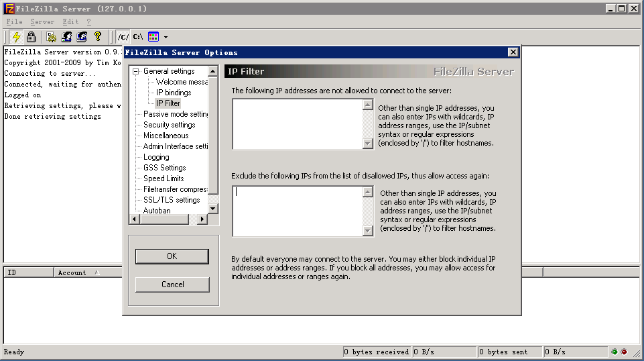Click the padlock lock server icon
Screen dimensions: 644x361
[31, 37]
